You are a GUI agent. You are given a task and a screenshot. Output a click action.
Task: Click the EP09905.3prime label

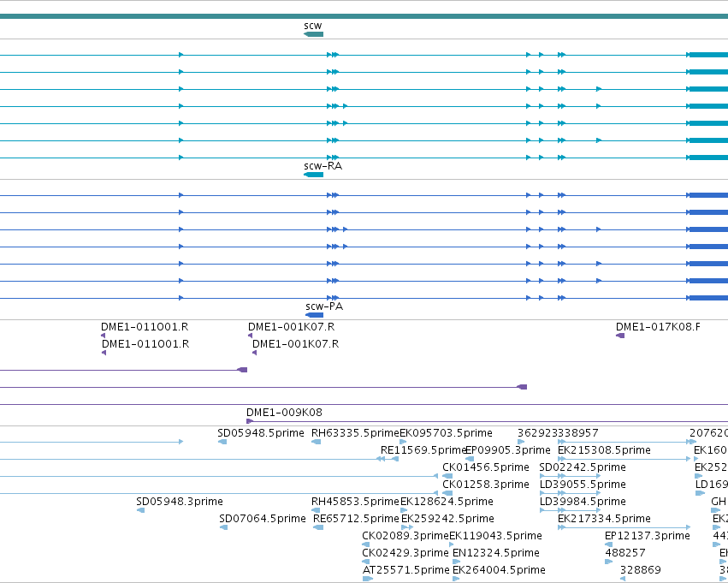[x=508, y=450]
